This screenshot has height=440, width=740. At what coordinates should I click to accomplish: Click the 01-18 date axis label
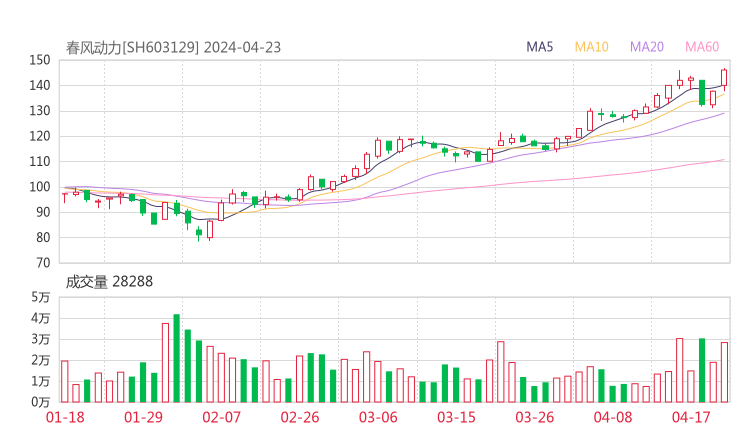[65, 417]
